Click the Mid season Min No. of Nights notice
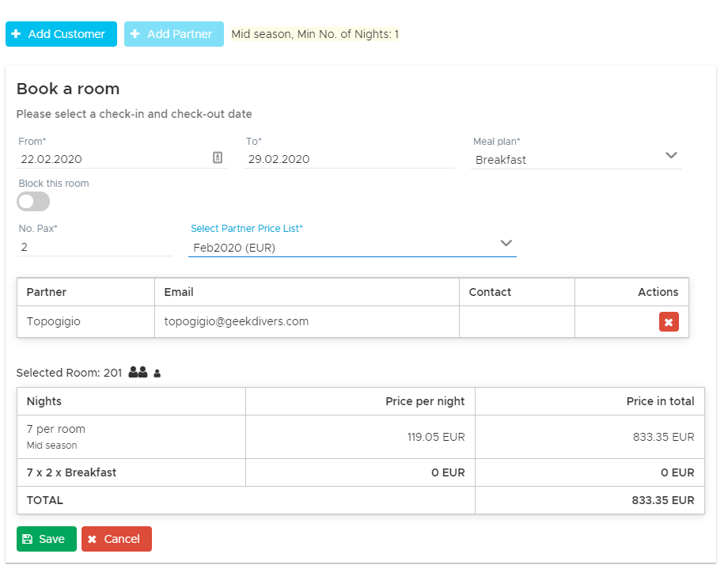 point(315,34)
